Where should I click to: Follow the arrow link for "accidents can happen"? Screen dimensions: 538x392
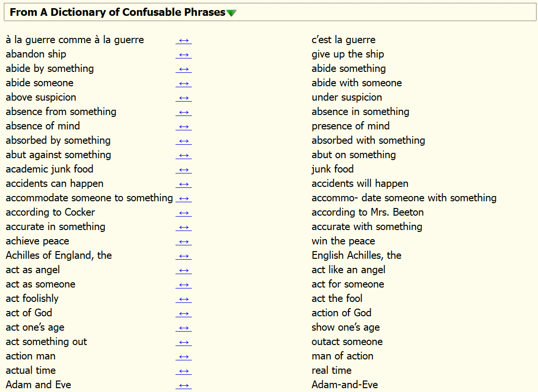(184, 184)
